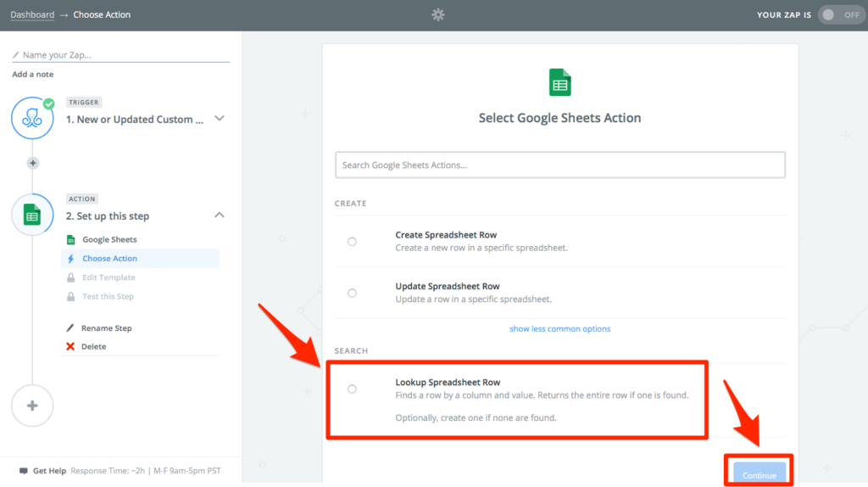The image size is (868, 487).
Task: Click 'Lookup Spreadsheet Row' title text
Action: (448, 383)
